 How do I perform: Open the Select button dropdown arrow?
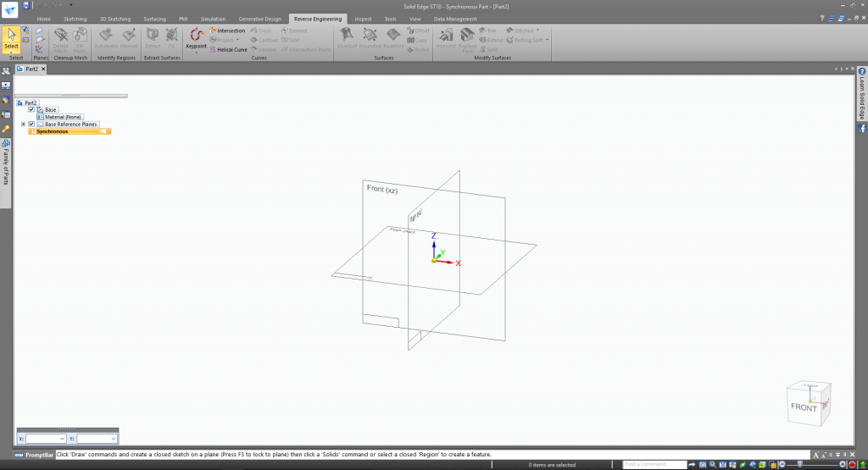(x=11, y=53)
